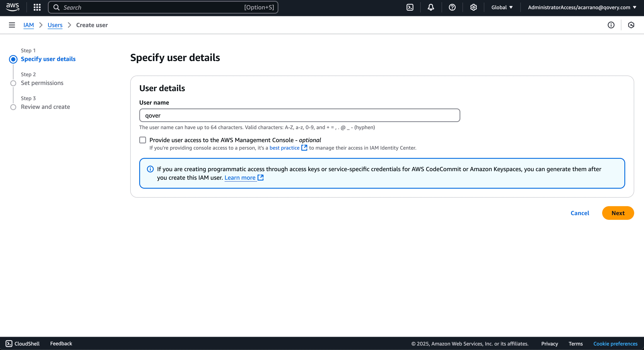This screenshot has width=644, height=350.
Task: Open the Global region dropdown
Action: coord(502,7)
